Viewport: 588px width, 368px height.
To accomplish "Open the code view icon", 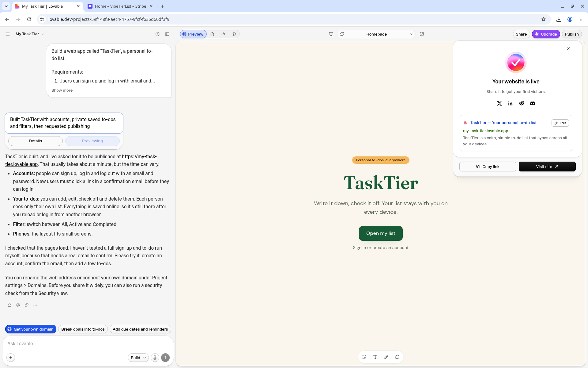I will (x=223, y=34).
